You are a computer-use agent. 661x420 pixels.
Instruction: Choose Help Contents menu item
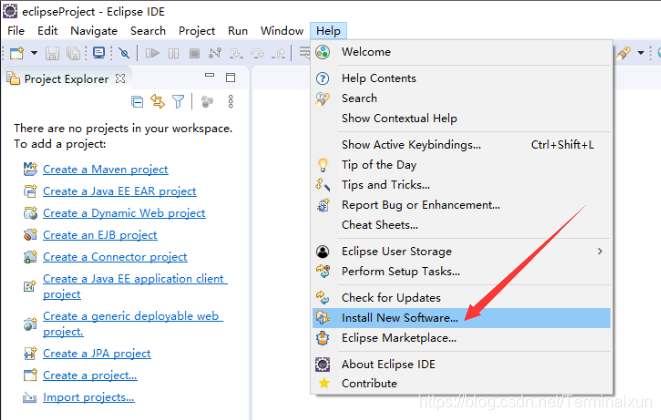point(462,78)
